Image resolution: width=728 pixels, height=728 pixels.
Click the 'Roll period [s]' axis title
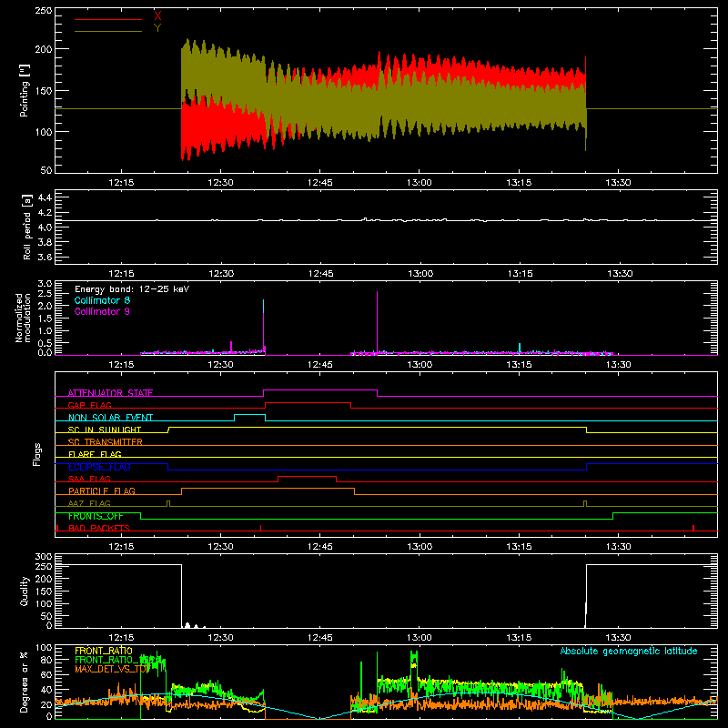tap(26, 227)
